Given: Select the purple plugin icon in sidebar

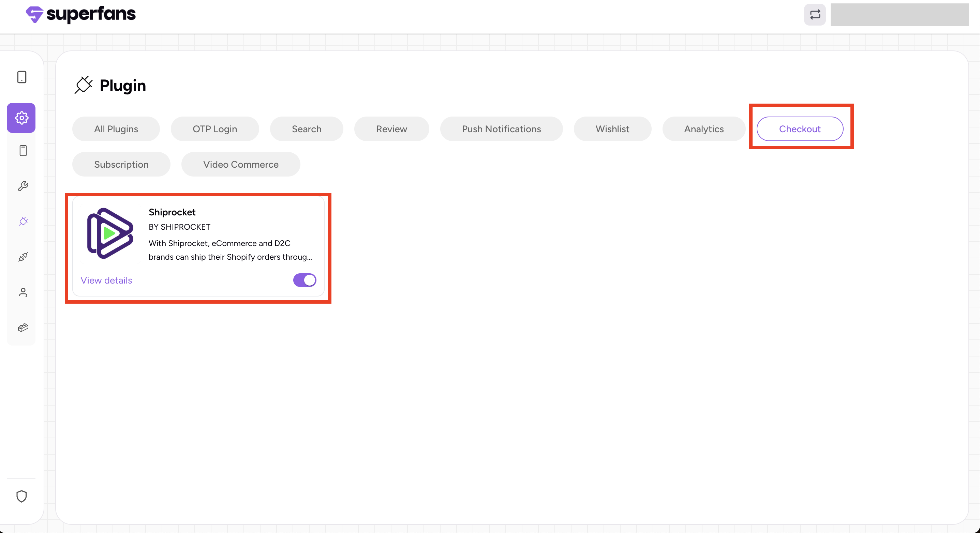Looking at the screenshot, I should pyautogui.click(x=23, y=221).
